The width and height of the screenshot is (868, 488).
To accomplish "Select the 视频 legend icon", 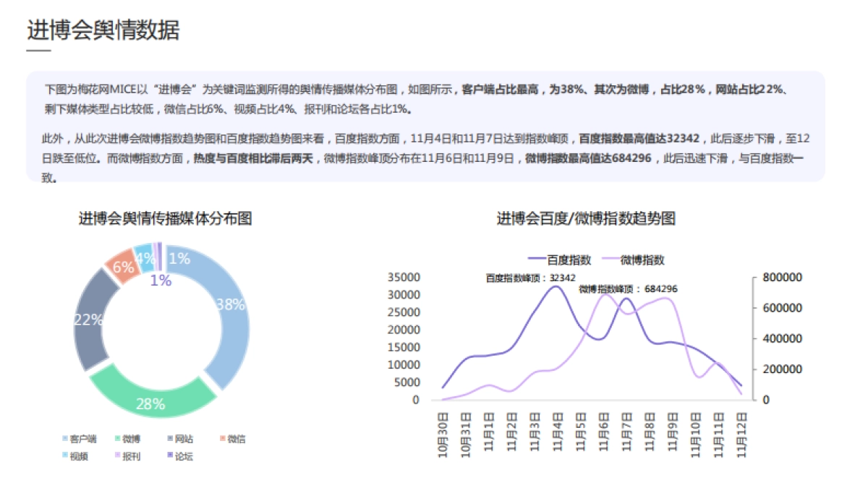I will point(64,455).
